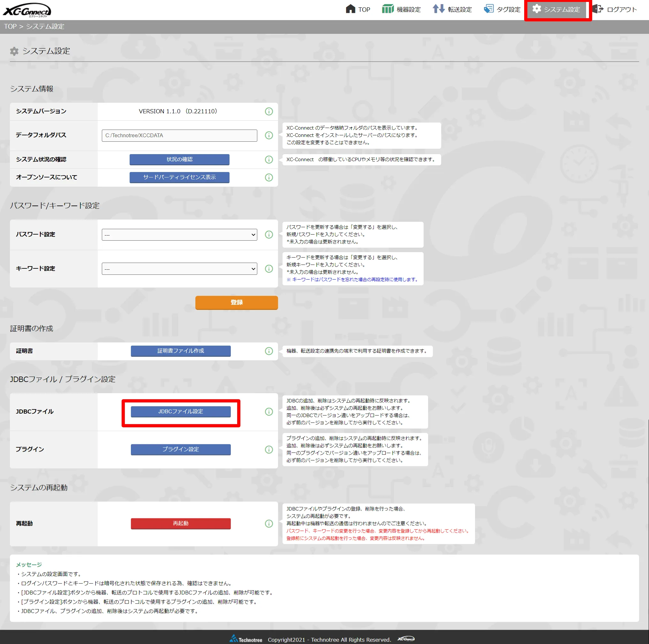Click info icon beside 証明書ファイル作成

(x=268, y=351)
